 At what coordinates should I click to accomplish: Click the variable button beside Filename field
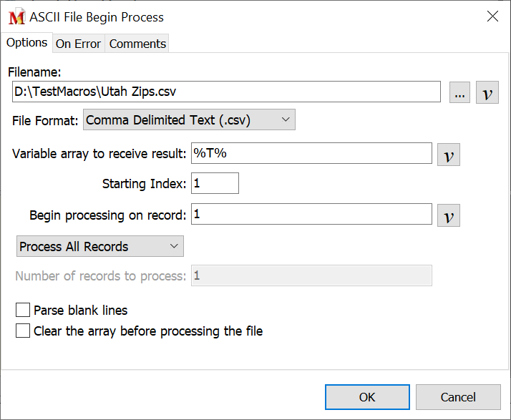[x=487, y=93]
